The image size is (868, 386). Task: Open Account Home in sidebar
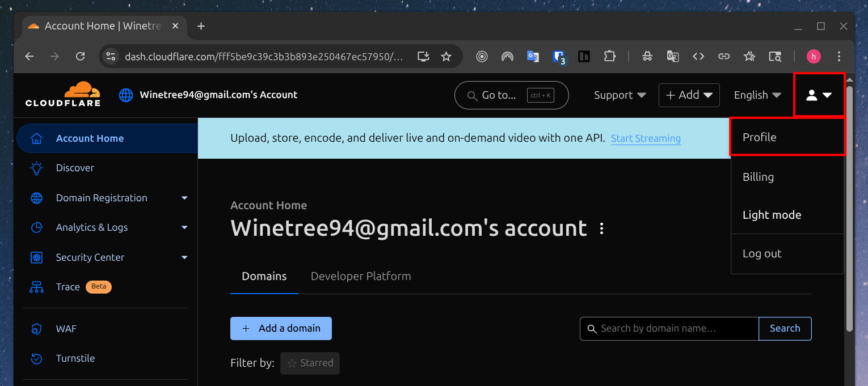(107, 138)
